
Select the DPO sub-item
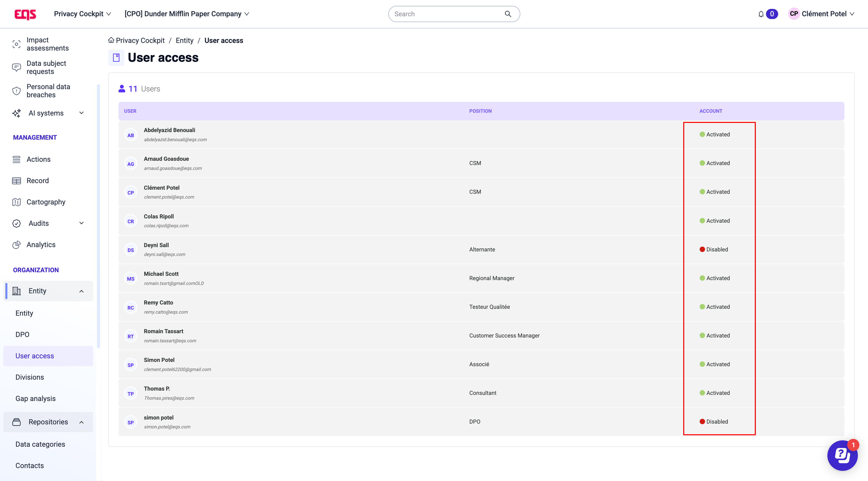pos(22,334)
